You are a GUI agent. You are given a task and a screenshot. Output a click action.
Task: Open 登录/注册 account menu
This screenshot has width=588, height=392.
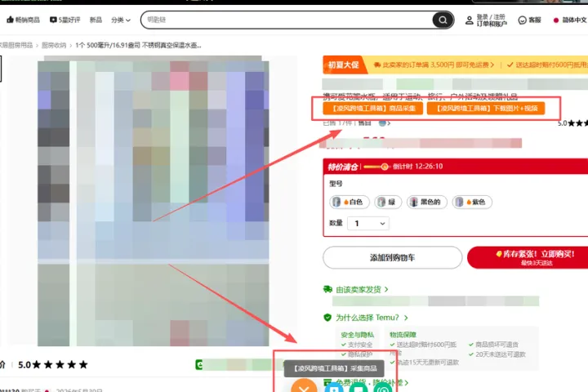click(486, 20)
